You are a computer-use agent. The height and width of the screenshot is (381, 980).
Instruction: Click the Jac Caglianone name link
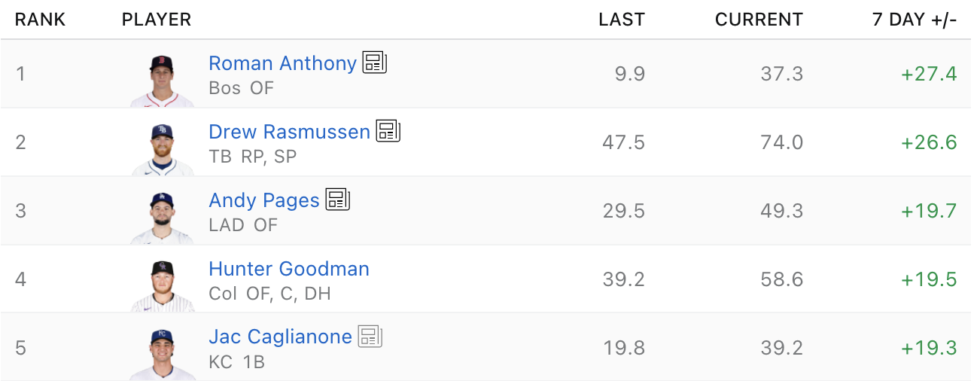(x=280, y=337)
